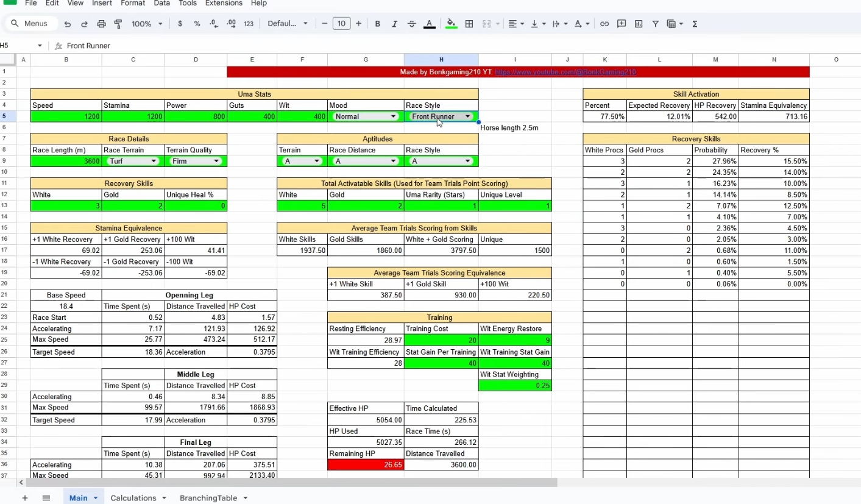
Task: Click the Borders icon
Action: 469,24
